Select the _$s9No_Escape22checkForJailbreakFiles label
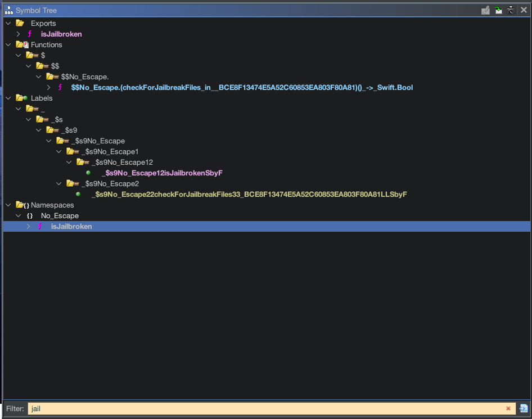 click(249, 195)
